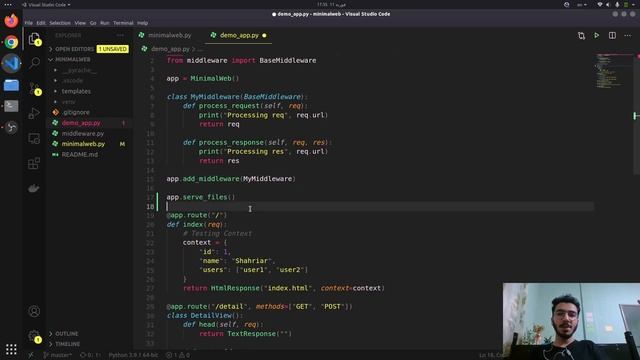The height and width of the screenshot is (360, 640).
Task: Open the system menu arrow in tray
Action: coord(633,4)
